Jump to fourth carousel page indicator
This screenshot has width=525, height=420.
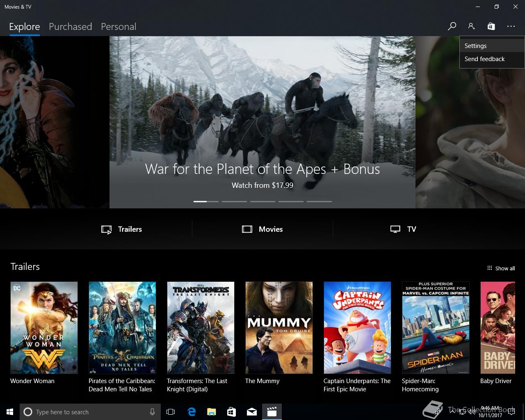tap(291, 201)
